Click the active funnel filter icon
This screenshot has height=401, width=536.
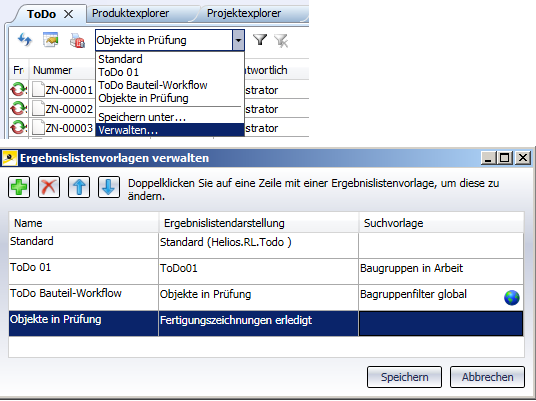tap(260, 40)
